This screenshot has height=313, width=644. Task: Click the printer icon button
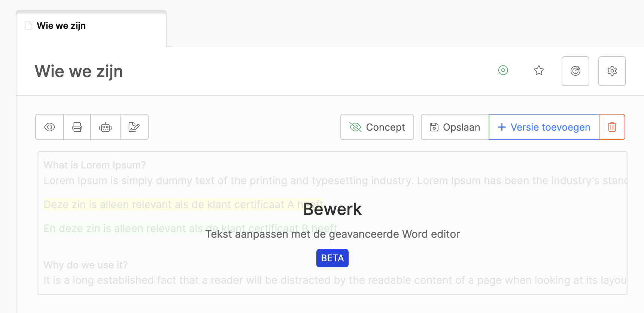point(77,127)
